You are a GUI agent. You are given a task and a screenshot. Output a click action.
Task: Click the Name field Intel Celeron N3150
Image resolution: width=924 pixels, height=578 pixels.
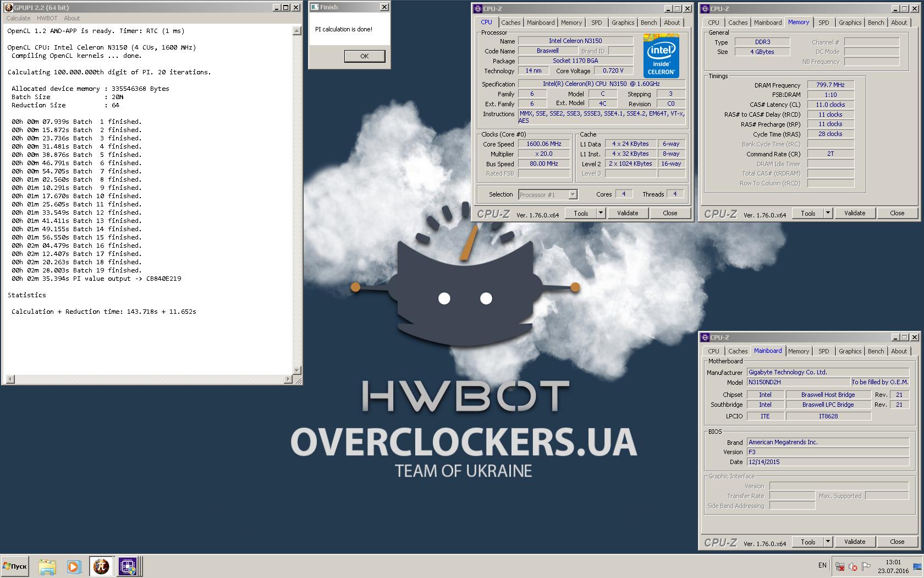[575, 41]
